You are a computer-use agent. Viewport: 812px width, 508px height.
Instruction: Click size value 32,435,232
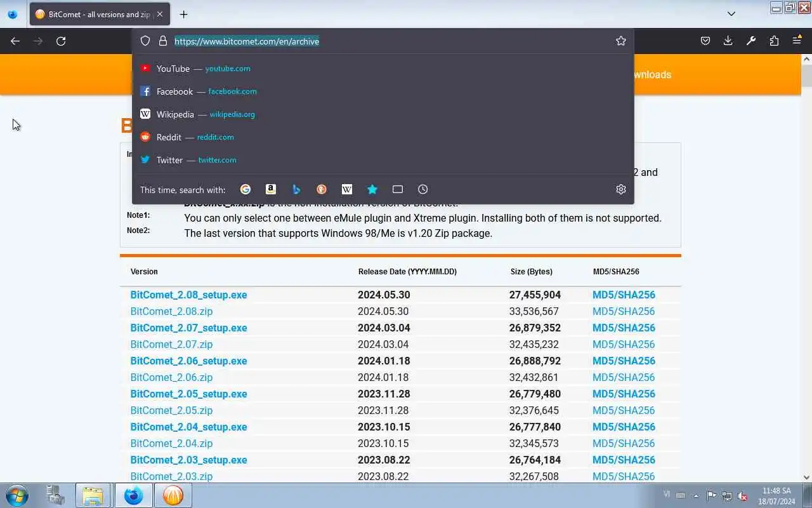click(x=534, y=344)
